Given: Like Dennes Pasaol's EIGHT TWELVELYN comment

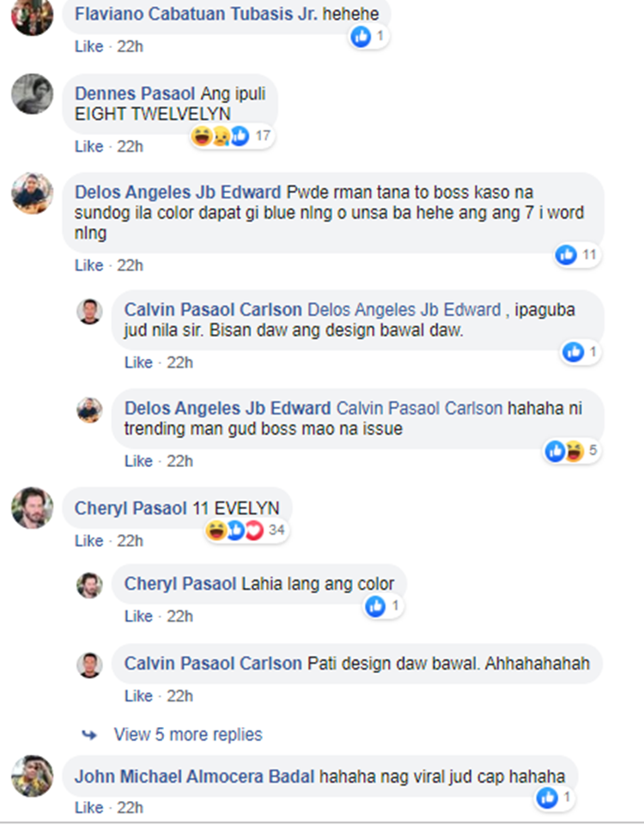Looking at the screenshot, I should pyautogui.click(x=88, y=146).
